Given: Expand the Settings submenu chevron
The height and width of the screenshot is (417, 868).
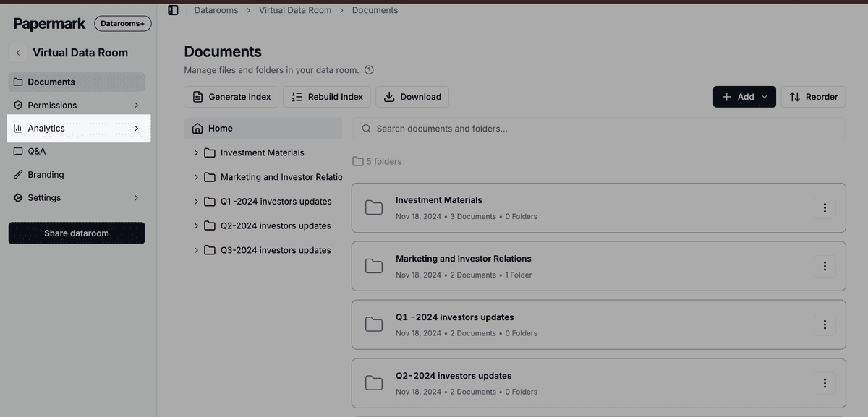Looking at the screenshot, I should tap(136, 198).
